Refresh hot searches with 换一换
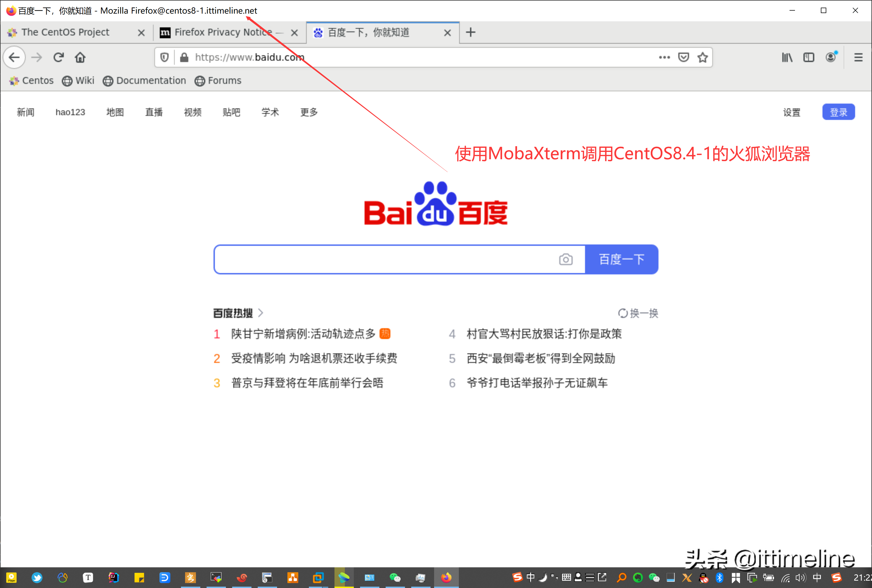872x588 pixels. pyautogui.click(x=638, y=313)
